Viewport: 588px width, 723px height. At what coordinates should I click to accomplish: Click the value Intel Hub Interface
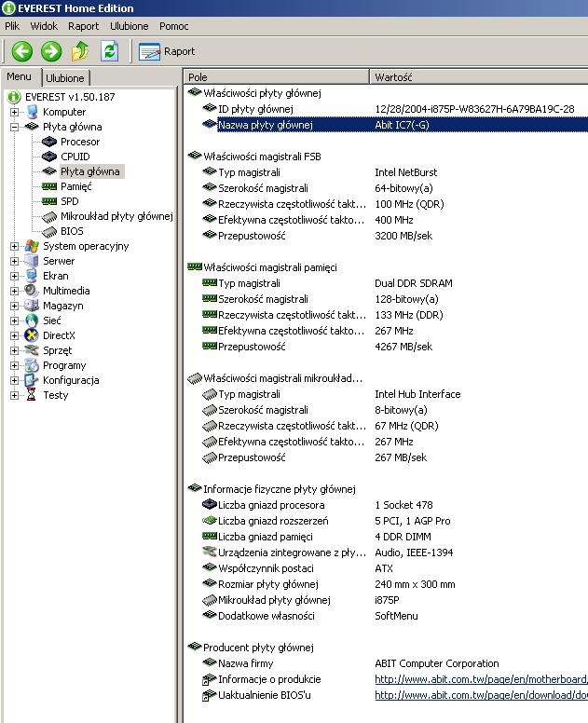click(417, 394)
